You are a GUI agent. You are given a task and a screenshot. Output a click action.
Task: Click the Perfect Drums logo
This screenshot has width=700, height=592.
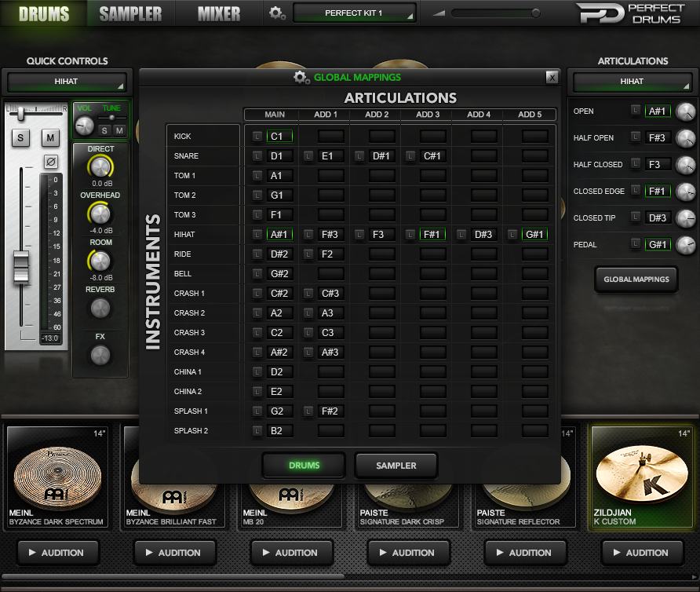point(630,13)
